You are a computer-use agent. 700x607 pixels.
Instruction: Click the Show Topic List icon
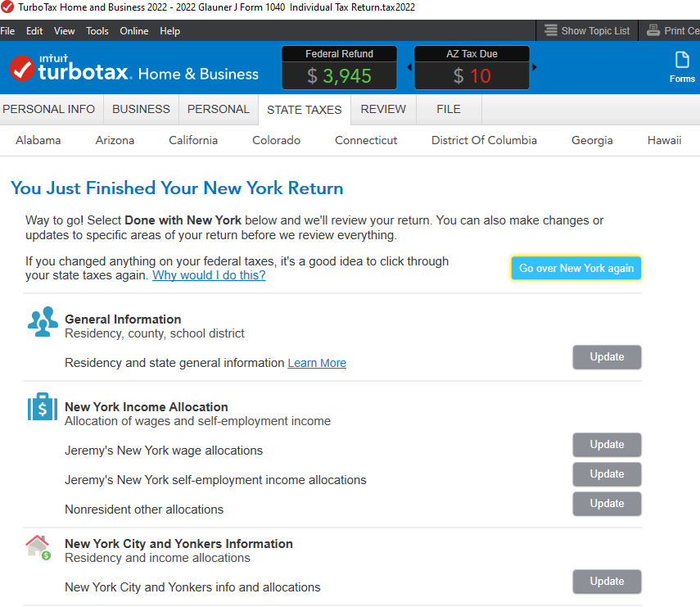coord(550,30)
